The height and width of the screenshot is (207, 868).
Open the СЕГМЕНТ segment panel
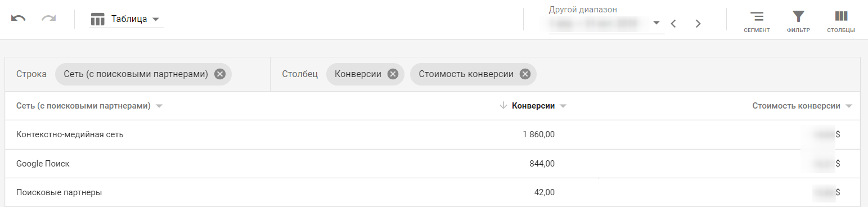tap(757, 21)
